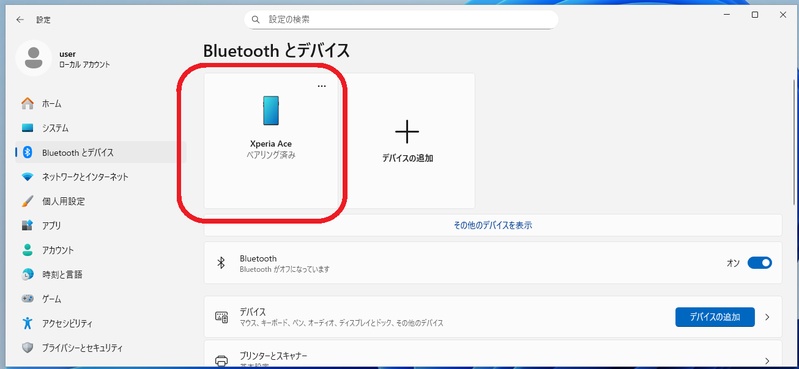Open アプリ settings category
799x369 pixels.
coord(101,225)
